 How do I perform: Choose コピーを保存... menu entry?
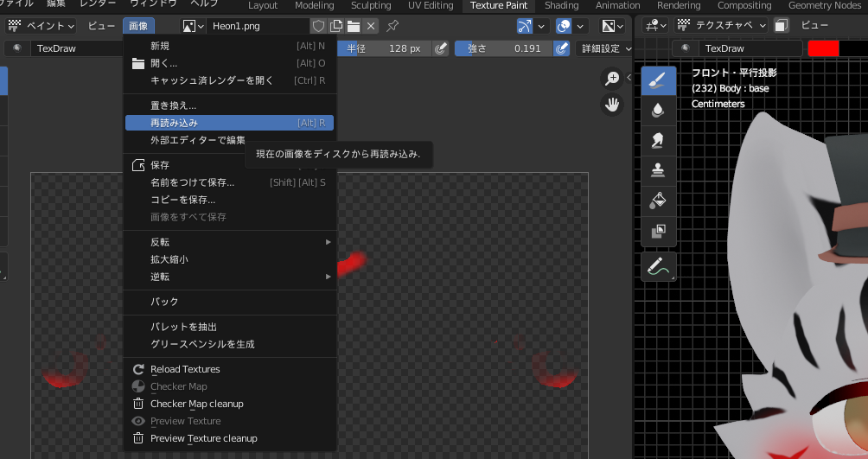pos(230,200)
